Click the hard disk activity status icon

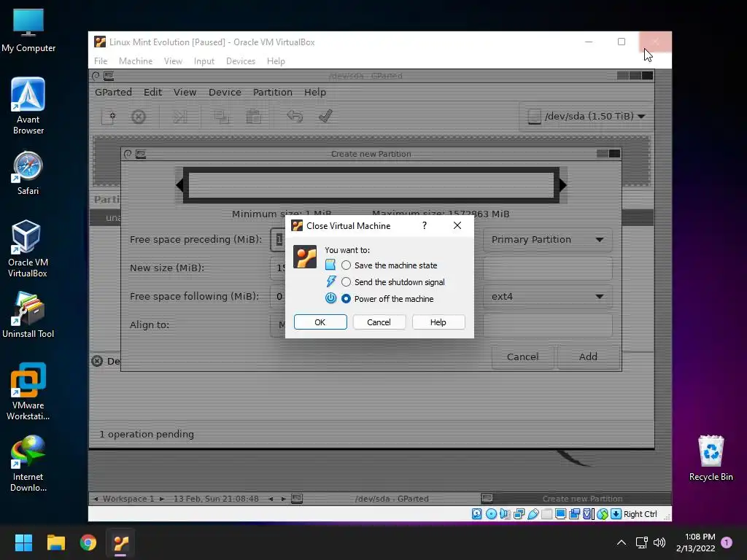click(x=477, y=514)
